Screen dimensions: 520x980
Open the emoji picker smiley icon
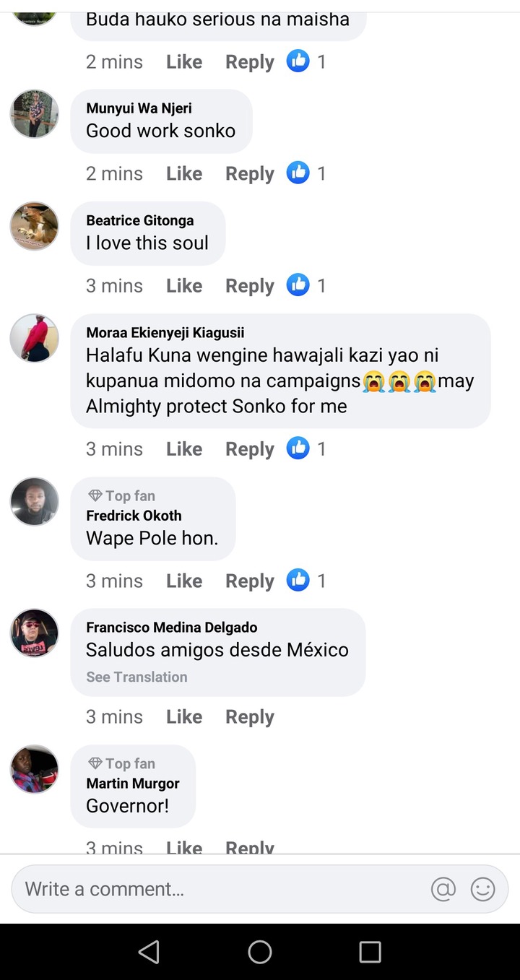482,889
